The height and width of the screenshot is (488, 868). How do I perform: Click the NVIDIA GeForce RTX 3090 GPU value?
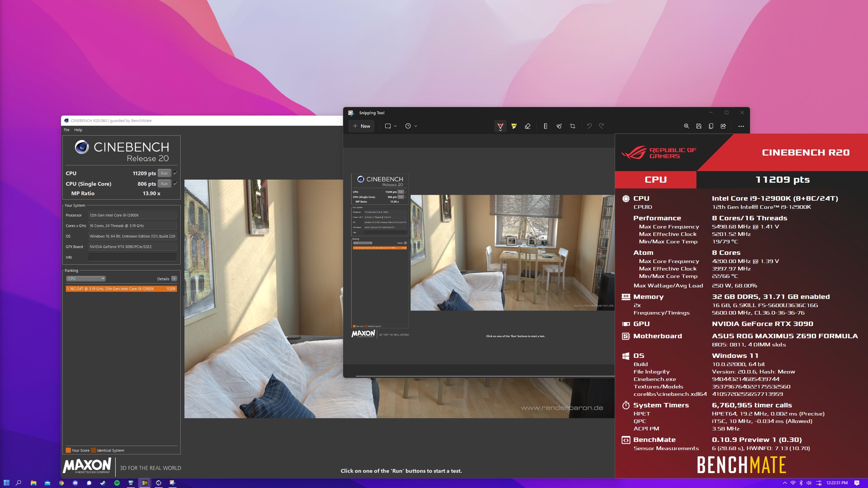[x=763, y=324]
